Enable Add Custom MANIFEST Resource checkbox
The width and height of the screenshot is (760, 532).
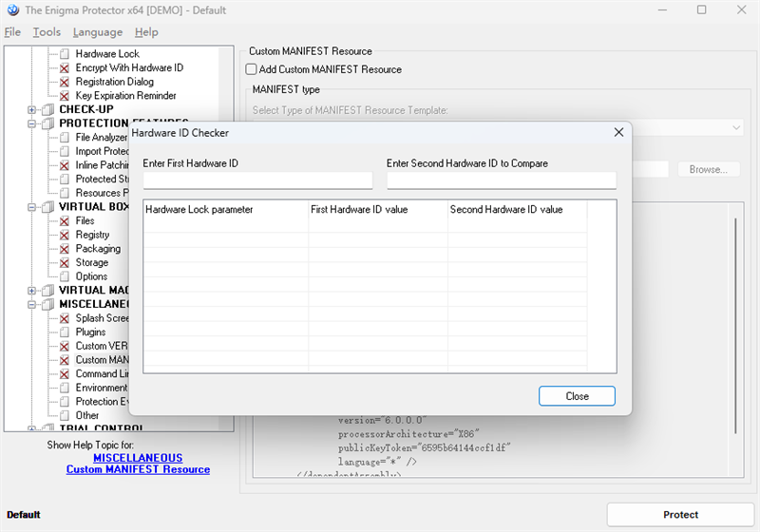251,69
